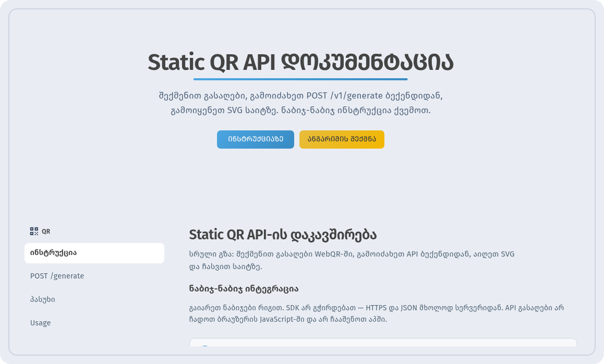Click the QR label in sidebar header
This screenshot has height=364, width=604.
(46, 232)
